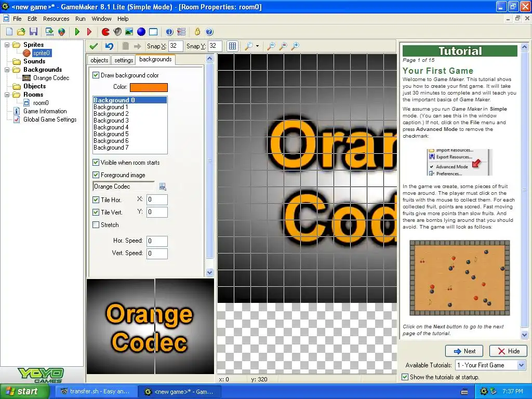Undo last room change

click(109, 46)
